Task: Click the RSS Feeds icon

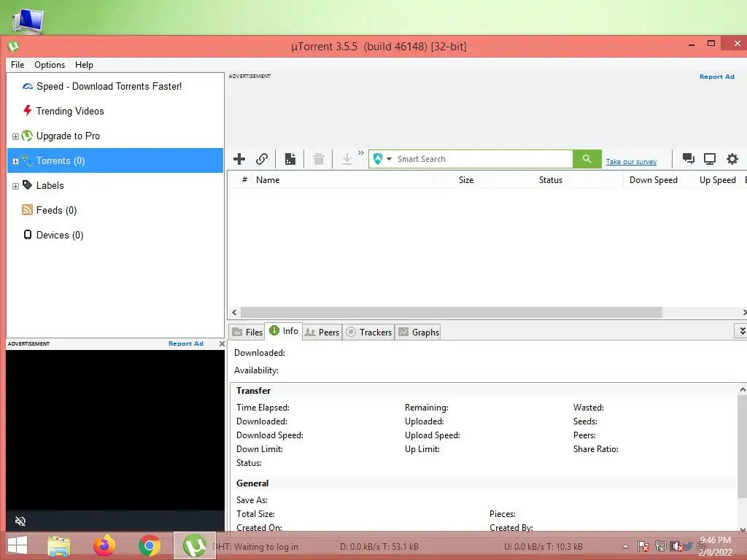Action: 27,209
